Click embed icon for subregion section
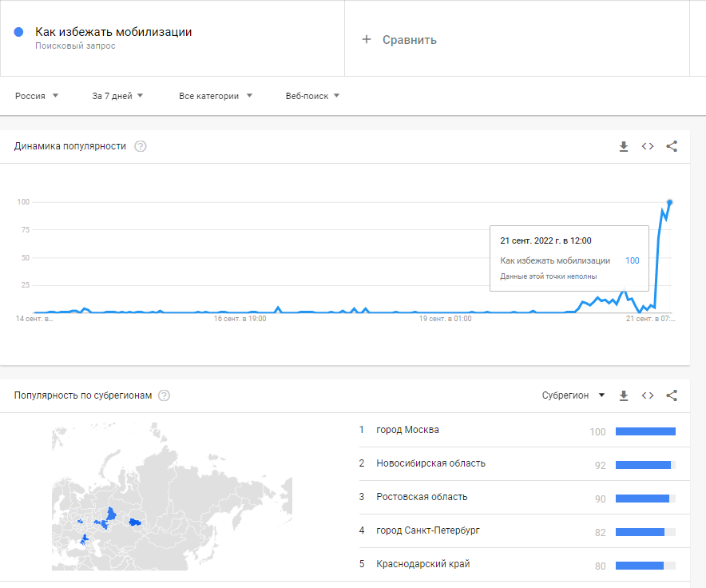Screen dimensions: 706x588 click(648, 395)
